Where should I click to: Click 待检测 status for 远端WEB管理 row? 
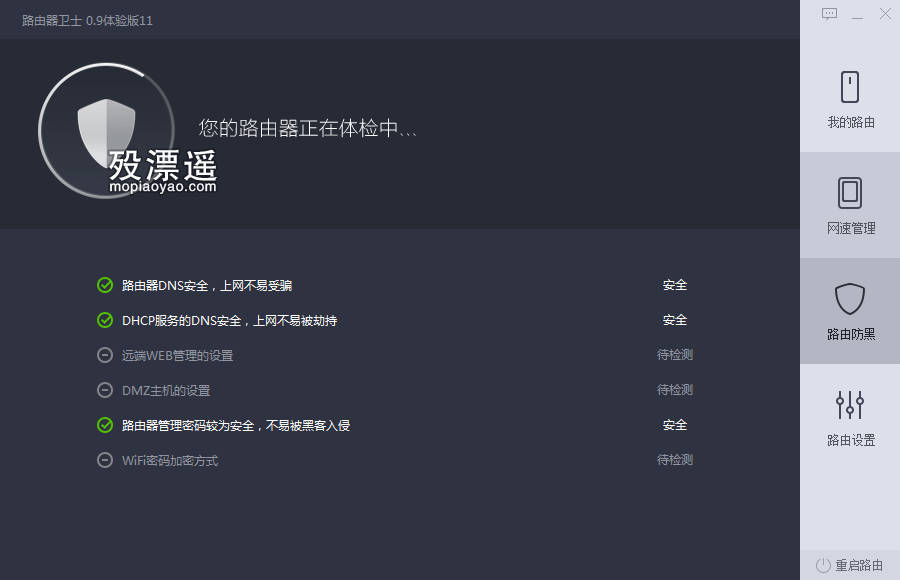click(x=675, y=355)
